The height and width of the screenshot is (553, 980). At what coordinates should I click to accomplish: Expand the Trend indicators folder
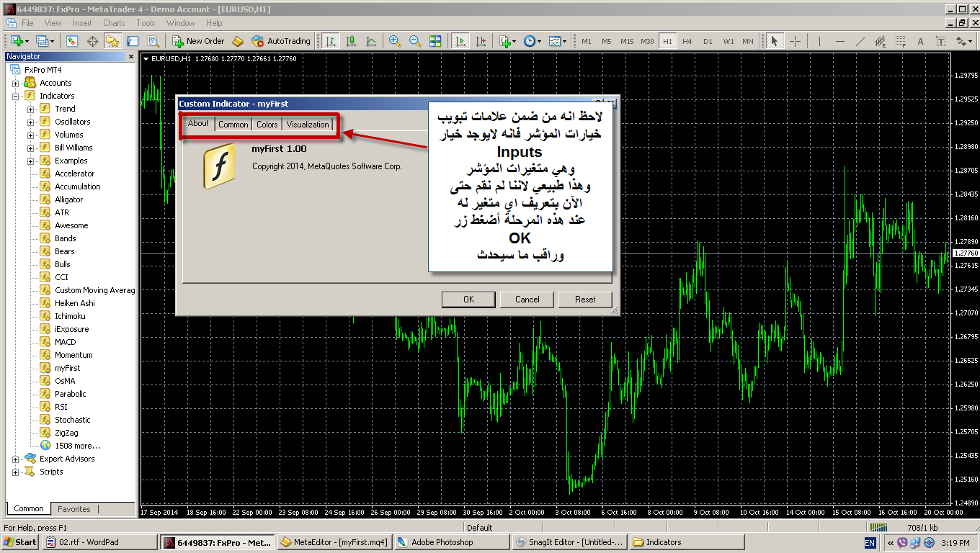click(x=31, y=109)
